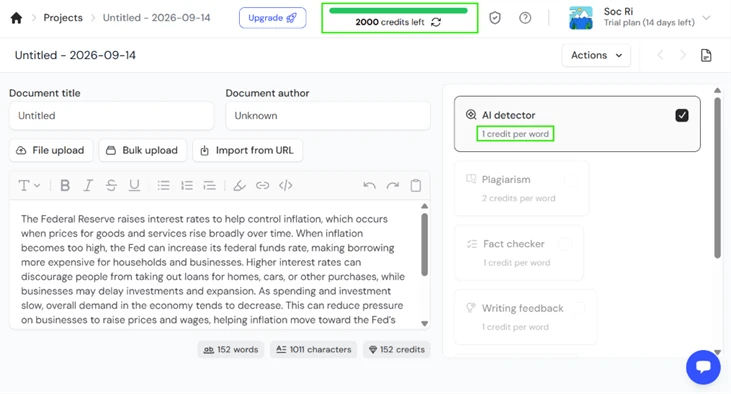The width and height of the screenshot is (731, 394).
Task: Refresh the credits left counter
Action: point(436,22)
